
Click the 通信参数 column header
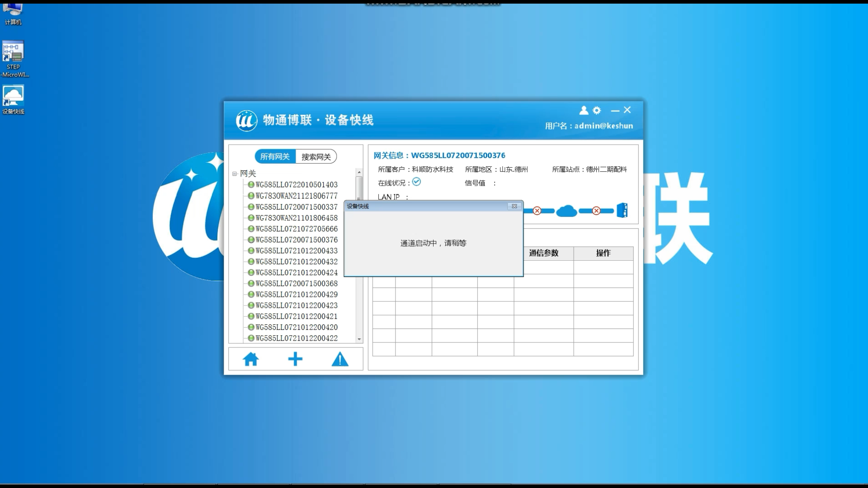(x=542, y=253)
